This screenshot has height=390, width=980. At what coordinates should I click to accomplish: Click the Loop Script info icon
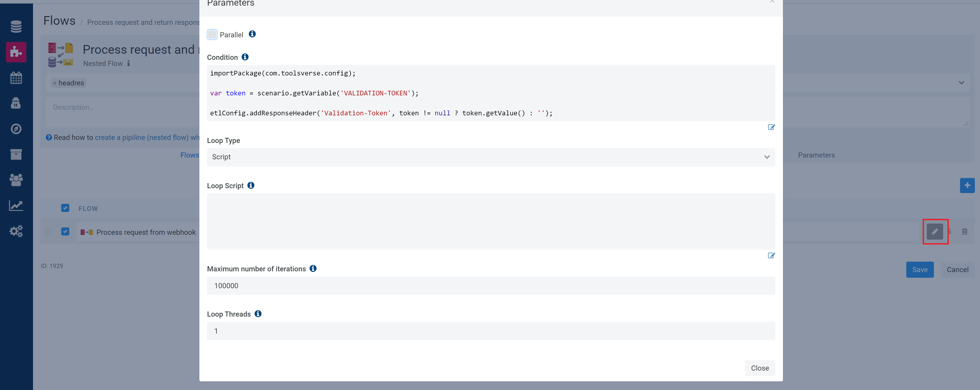tap(251, 185)
